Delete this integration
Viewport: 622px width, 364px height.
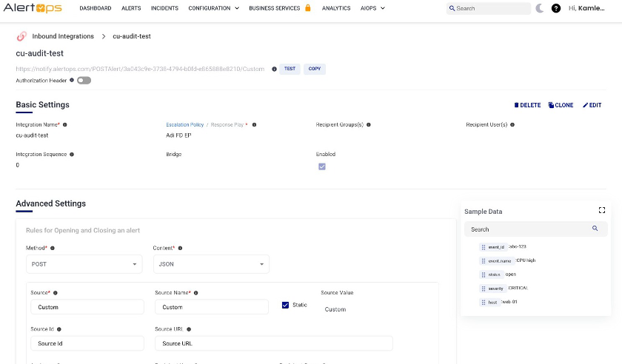coord(527,105)
